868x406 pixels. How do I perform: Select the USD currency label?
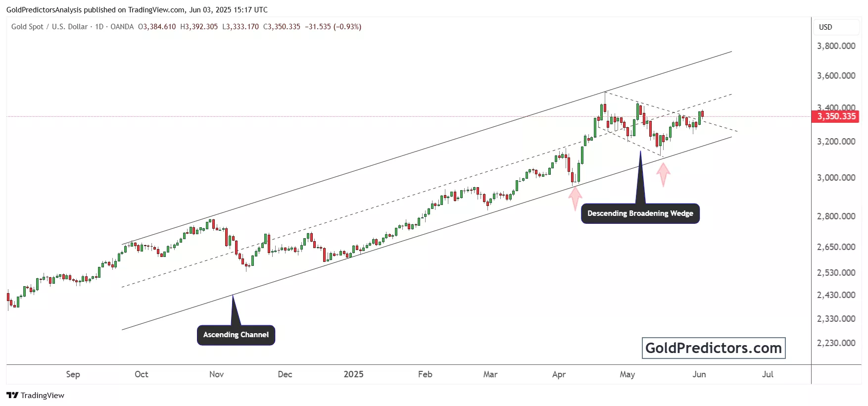(825, 27)
